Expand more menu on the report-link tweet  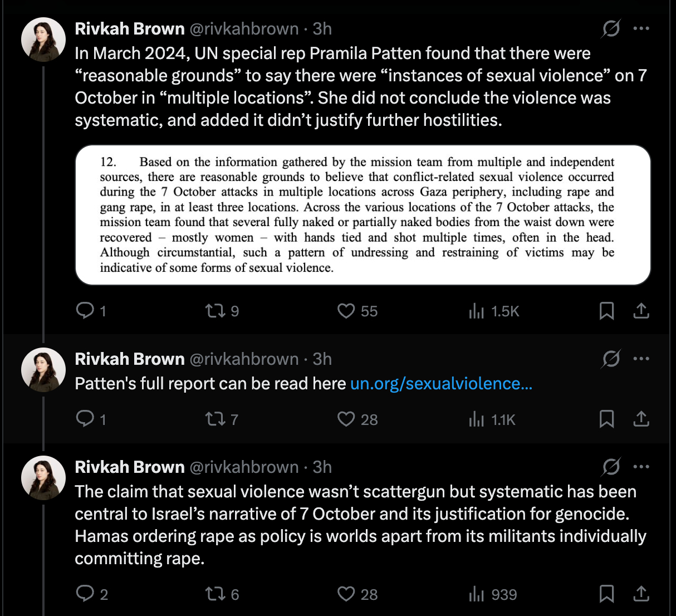[x=641, y=359]
